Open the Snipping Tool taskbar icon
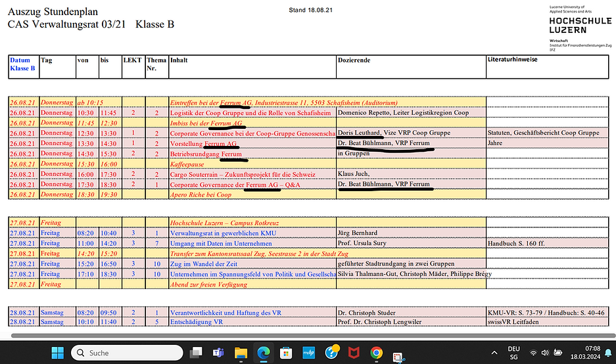The height and width of the screenshot is (364, 616). pos(399,357)
